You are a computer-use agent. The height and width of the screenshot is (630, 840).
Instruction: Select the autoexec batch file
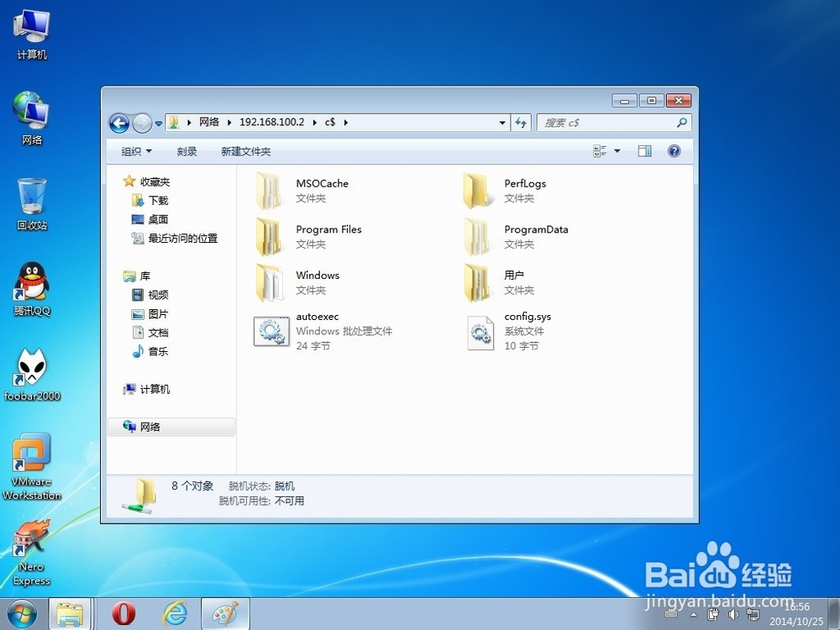[323, 331]
